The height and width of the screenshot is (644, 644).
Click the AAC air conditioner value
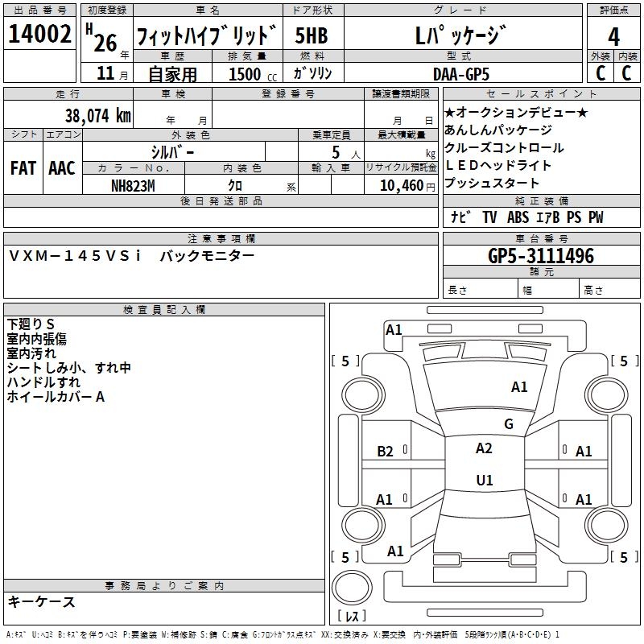tap(62, 168)
